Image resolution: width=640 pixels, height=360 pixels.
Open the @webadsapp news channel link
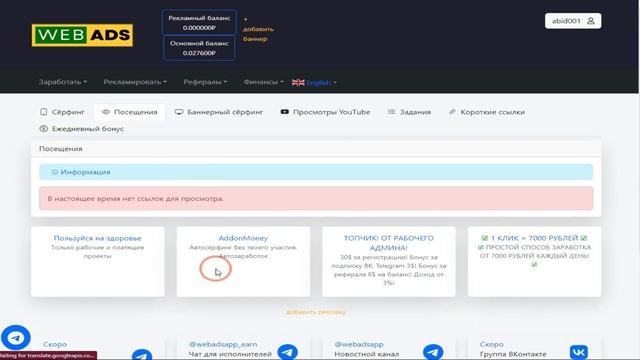click(x=359, y=344)
